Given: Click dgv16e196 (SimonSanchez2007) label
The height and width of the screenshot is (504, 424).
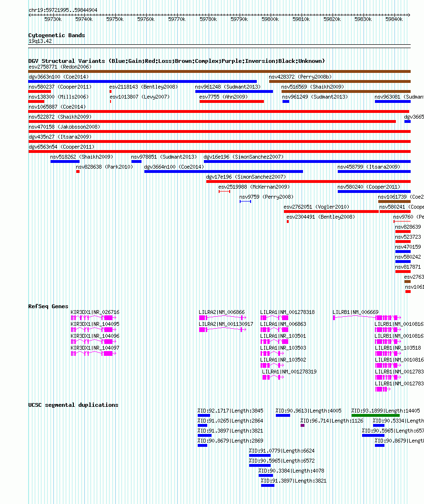Looking at the screenshot, I should (243, 157).
